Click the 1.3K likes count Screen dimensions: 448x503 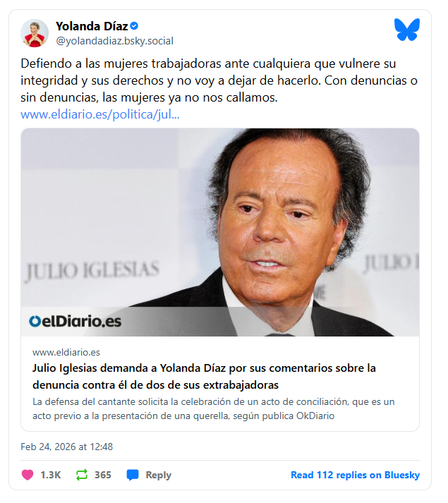click(x=51, y=475)
